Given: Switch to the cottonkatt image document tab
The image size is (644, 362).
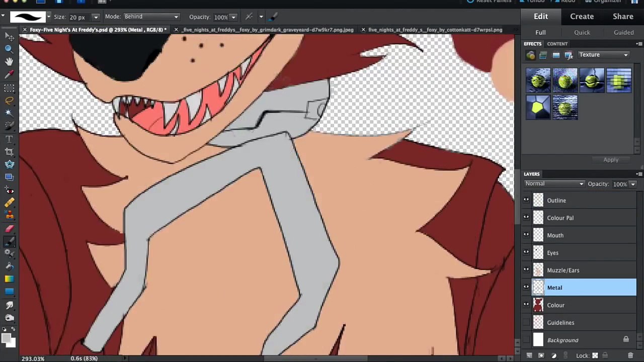Looking at the screenshot, I should pyautogui.click(x=435, y=30).
